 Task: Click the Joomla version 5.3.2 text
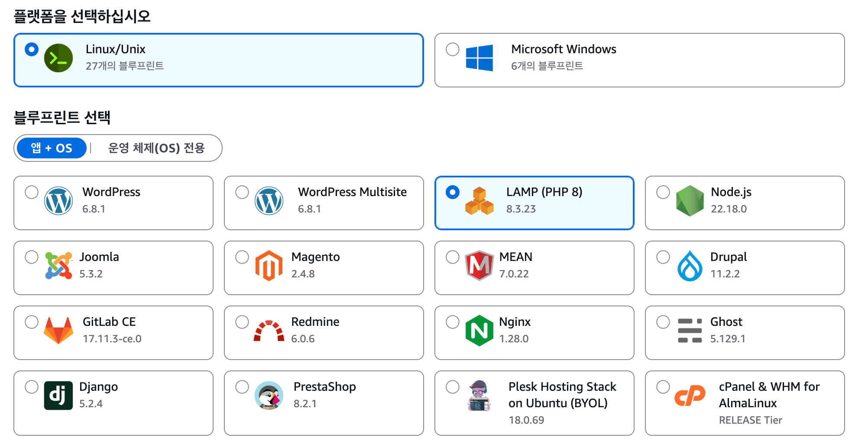point(91,274)
